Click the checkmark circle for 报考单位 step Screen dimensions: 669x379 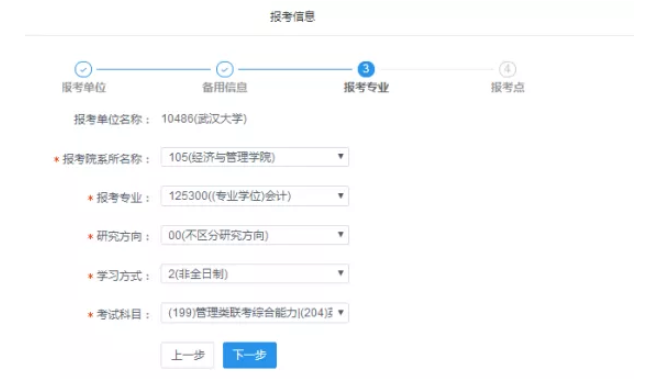[x=83, y=69]
